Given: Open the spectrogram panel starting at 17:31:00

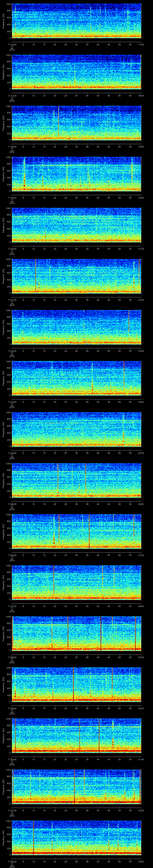Looking at the screenshot, I should click(76, 787).
